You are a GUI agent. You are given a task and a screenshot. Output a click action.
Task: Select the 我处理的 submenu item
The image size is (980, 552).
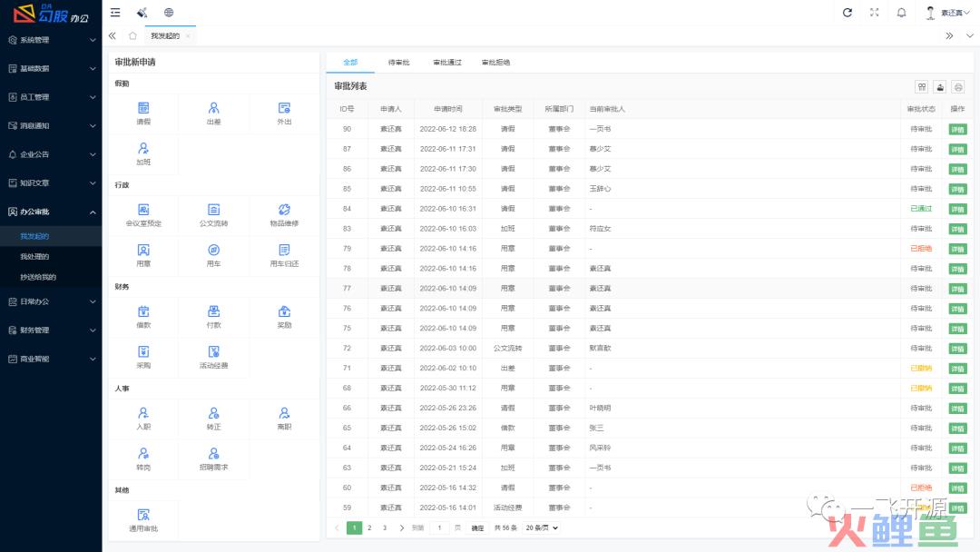click(51, 256)
